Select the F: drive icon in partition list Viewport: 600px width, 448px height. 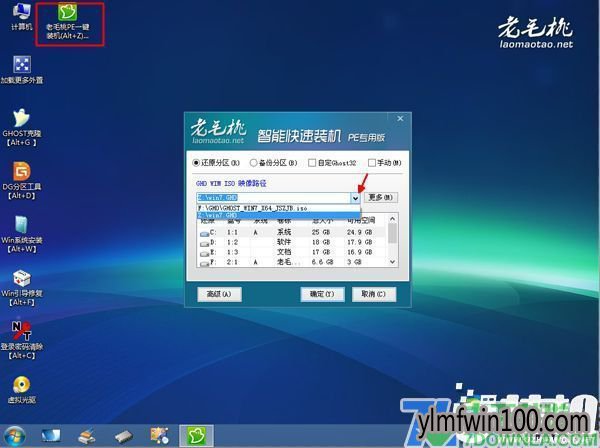coord(204,263)
